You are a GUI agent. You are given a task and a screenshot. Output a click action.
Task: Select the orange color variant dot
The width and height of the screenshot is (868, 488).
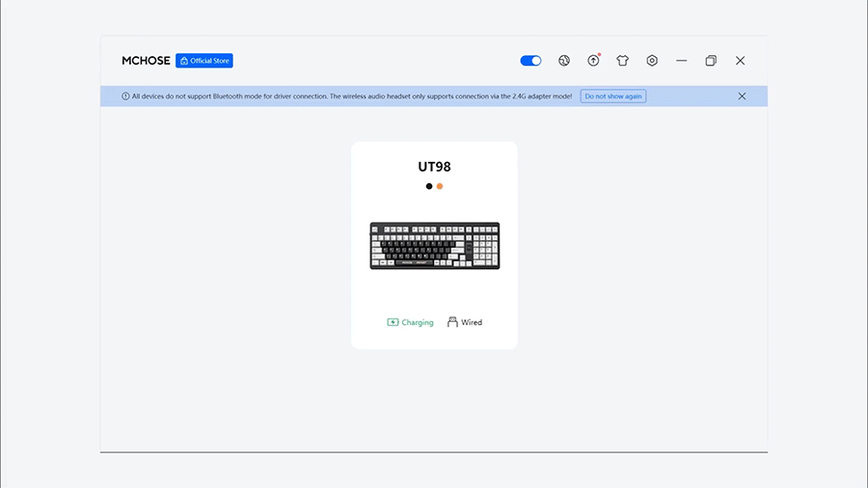[440, 186]
